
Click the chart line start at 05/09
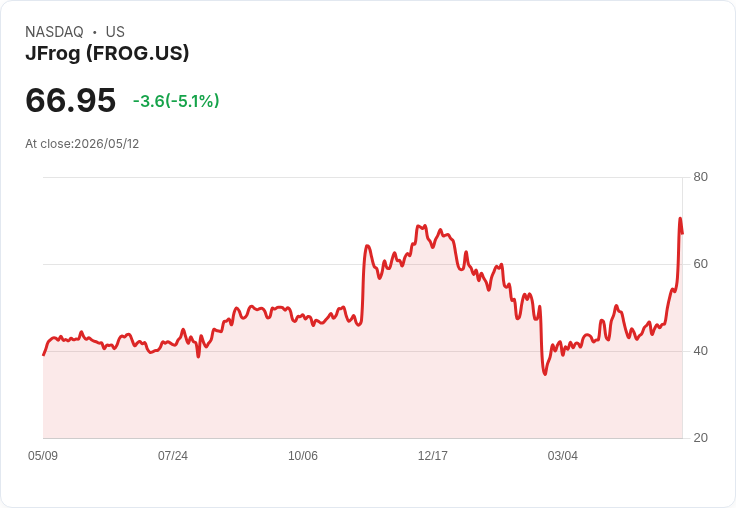coord(44,355)
